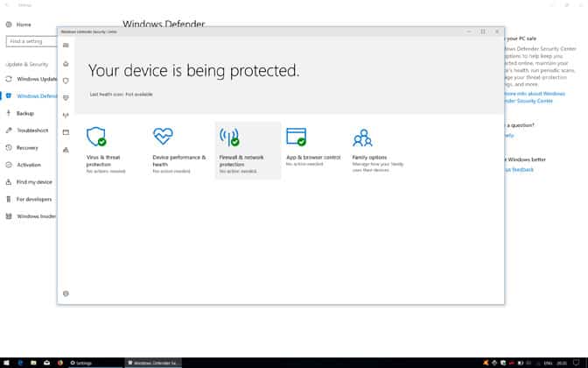Open For developers in Settings sidebar

tap(30, 199)
